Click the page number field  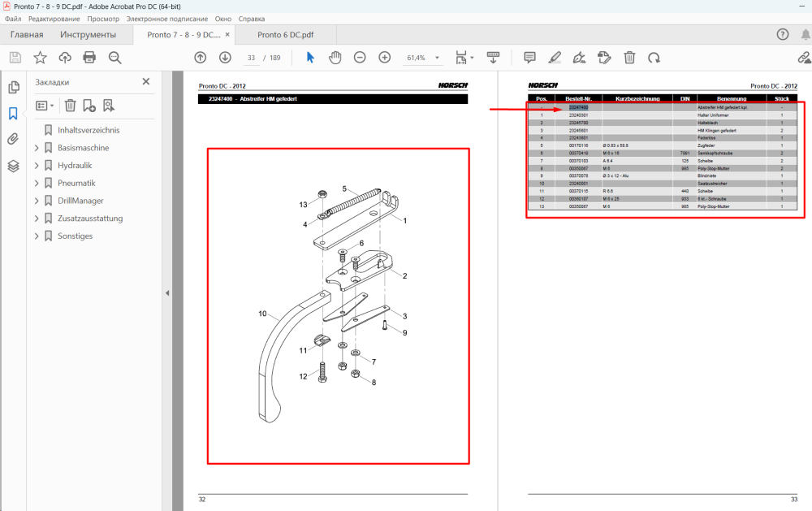pyautogui.click(x=251, y=58)
